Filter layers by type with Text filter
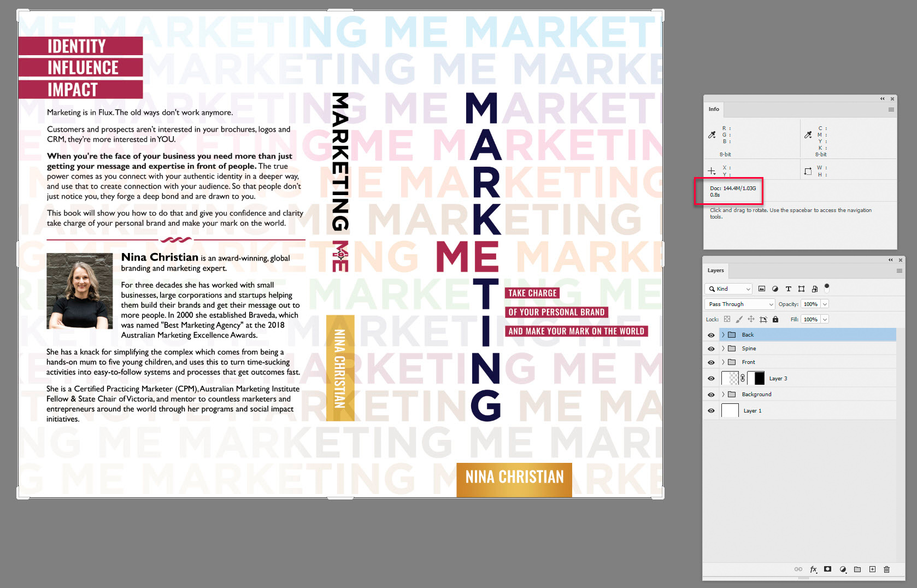 pyautogui.click(x=789, y=289)
